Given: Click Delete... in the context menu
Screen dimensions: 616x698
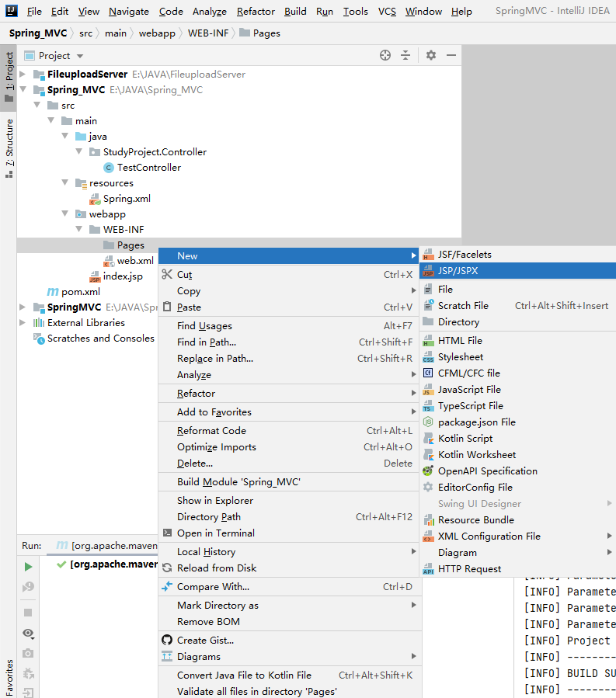Looking at the screenshot, I should pos(290,464).
